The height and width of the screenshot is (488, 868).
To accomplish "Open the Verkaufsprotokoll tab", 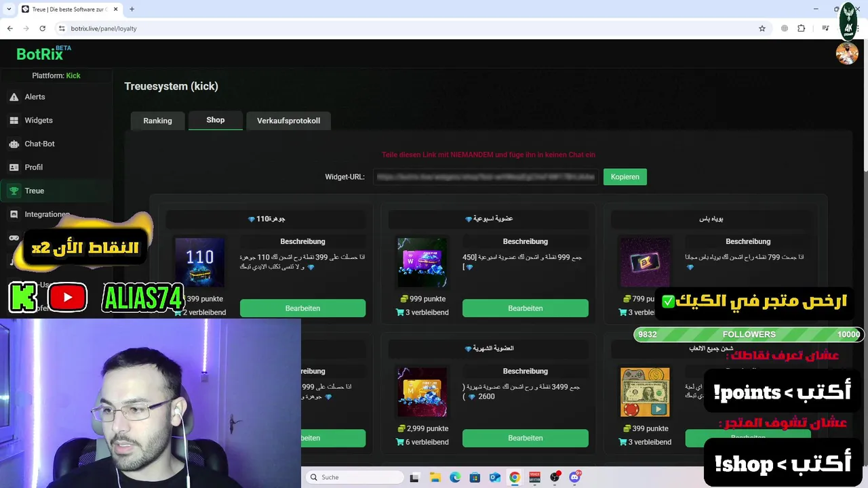I will [x=288, y=121].
